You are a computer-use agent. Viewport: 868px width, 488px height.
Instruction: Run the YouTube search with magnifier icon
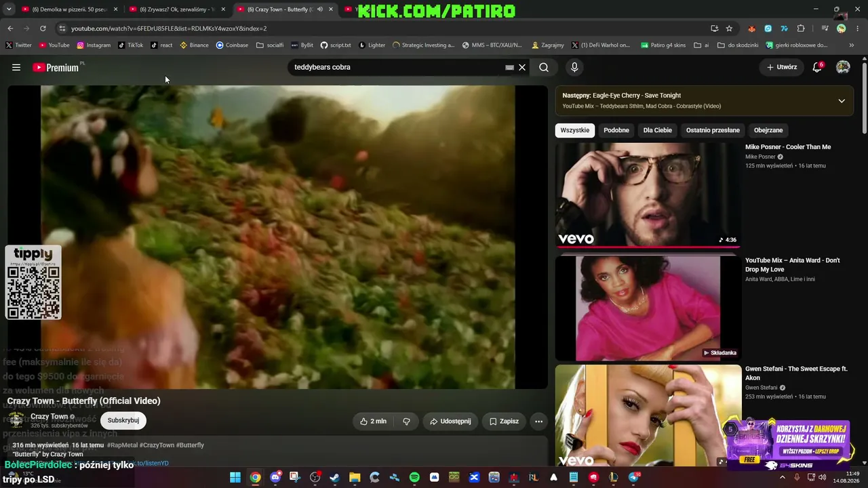coord(544,67)
